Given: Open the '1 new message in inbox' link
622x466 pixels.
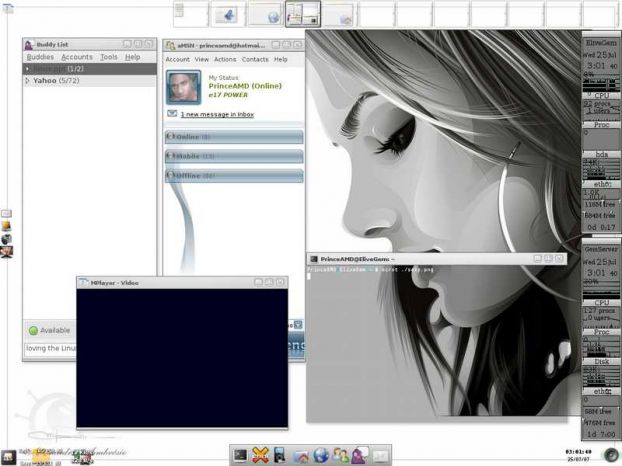Looking at the screenshot, I should pyautogui.click(x=217, y=114).
